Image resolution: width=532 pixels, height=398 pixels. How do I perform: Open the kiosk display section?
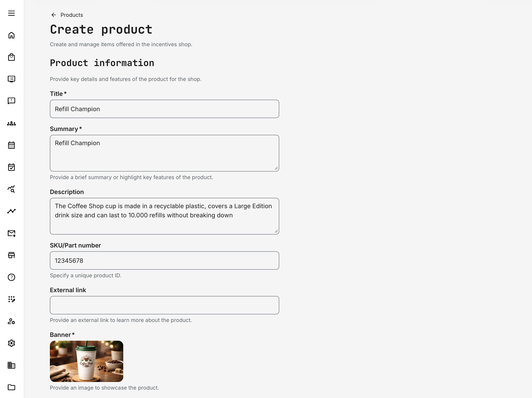tap(11, 79)
